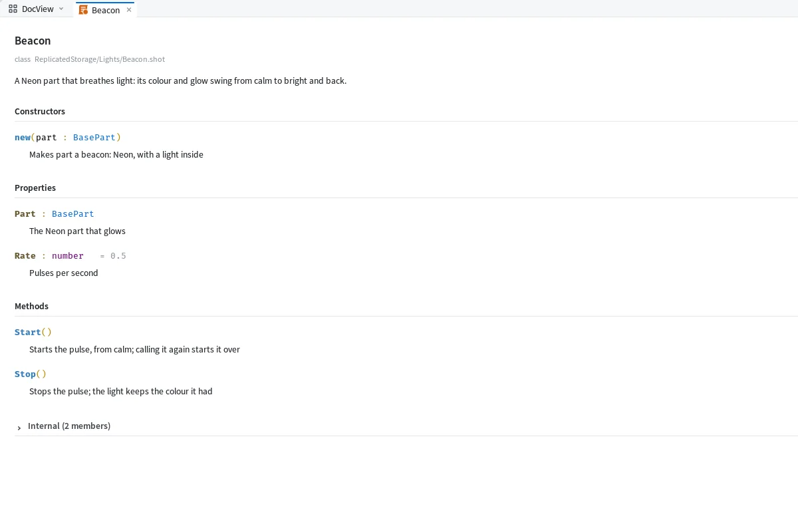This screenshot has width=798, height=532.
Task: Click the Rate property name
Action: 25,255
